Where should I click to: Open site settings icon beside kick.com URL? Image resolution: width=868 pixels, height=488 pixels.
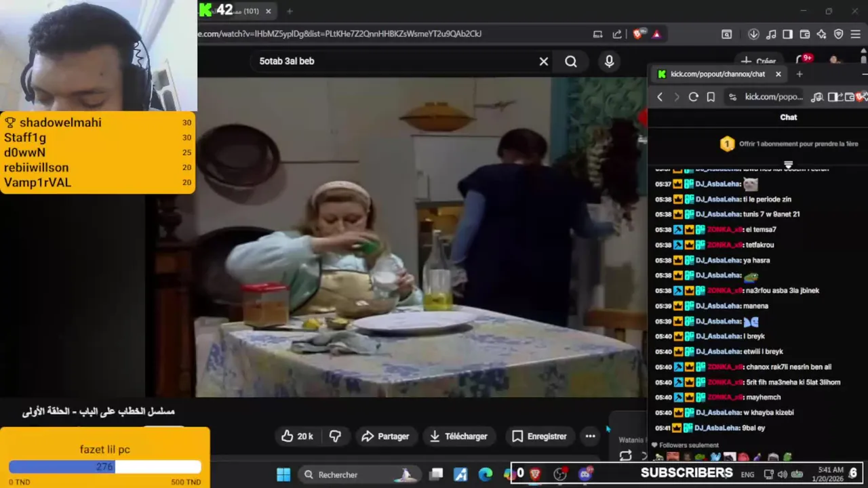732,97
